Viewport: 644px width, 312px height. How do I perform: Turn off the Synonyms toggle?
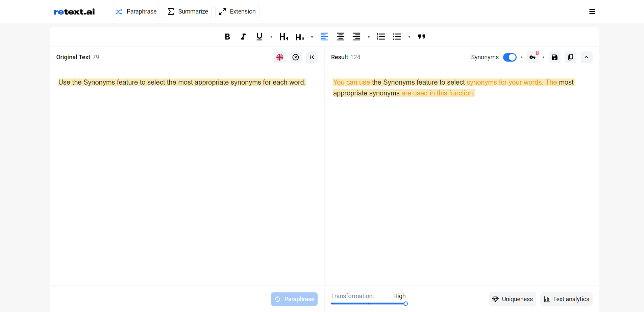[510, 57]
